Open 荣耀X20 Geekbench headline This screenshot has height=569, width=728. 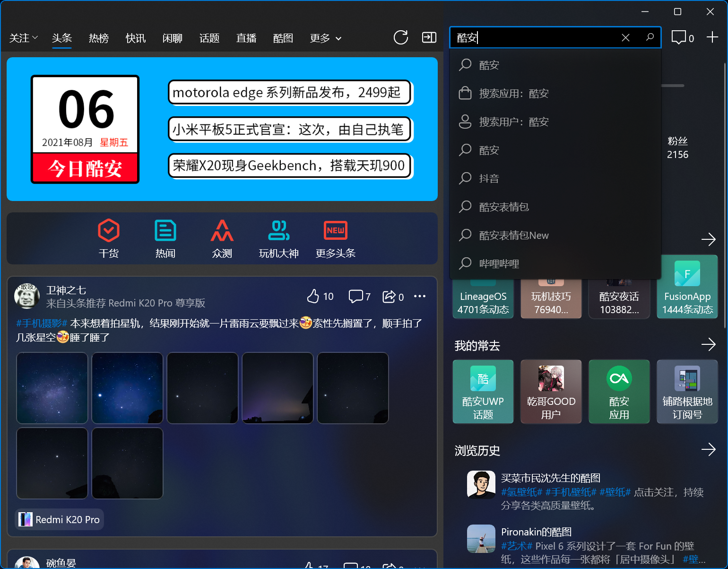[290, 166]
